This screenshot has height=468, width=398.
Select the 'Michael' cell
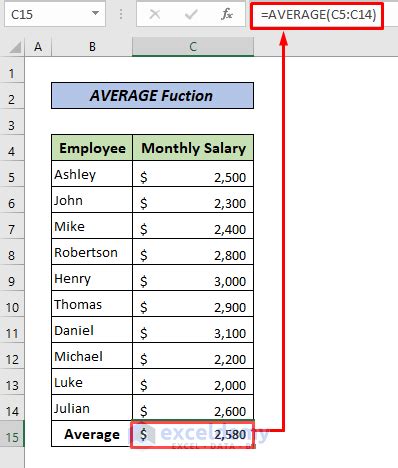(x=92, y=356)
